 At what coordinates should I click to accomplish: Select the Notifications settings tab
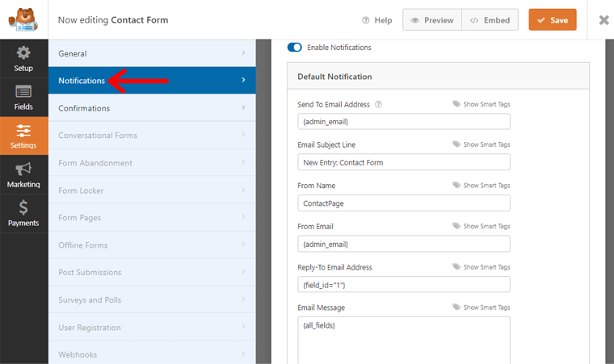[152, 81]
